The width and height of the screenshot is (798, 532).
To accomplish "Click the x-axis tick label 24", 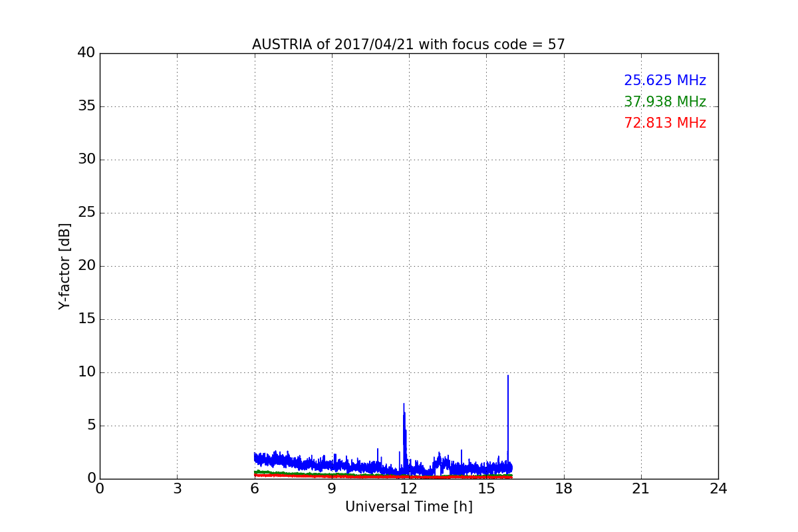I will click(718, 489).
